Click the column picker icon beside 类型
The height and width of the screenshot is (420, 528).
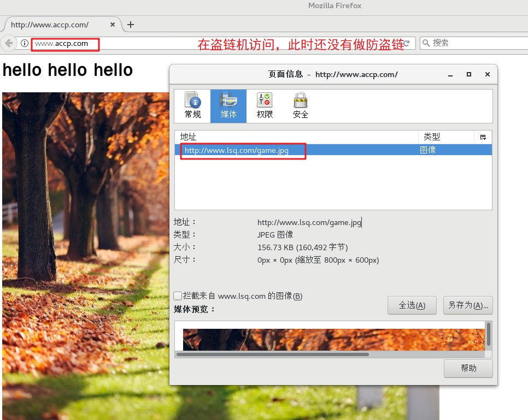click(483, 137)
